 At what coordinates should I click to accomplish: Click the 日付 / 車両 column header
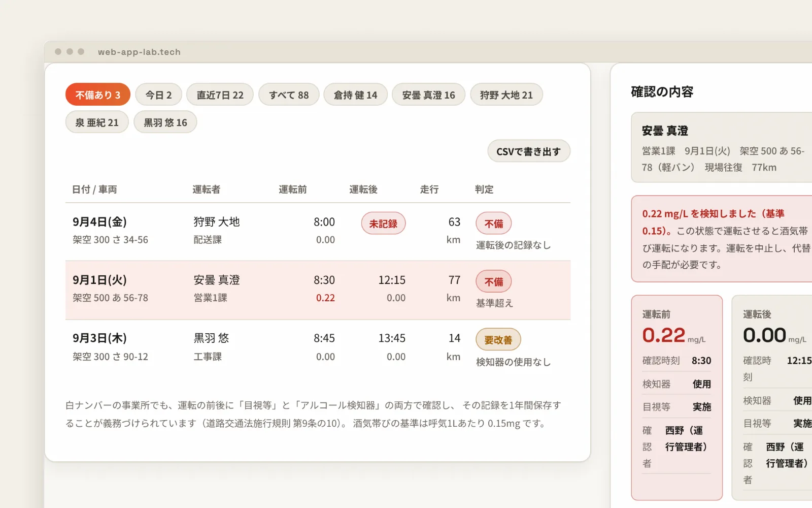coord(94,189)
